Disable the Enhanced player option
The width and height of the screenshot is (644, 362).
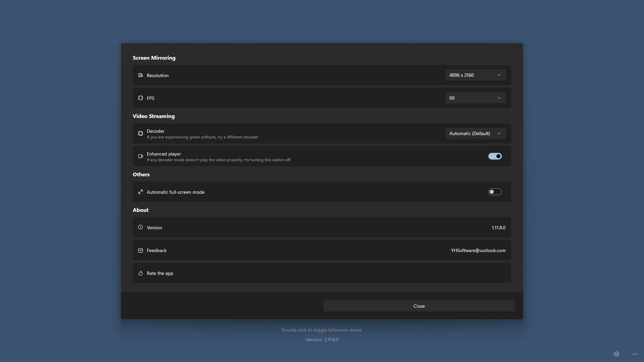(495, 156)
